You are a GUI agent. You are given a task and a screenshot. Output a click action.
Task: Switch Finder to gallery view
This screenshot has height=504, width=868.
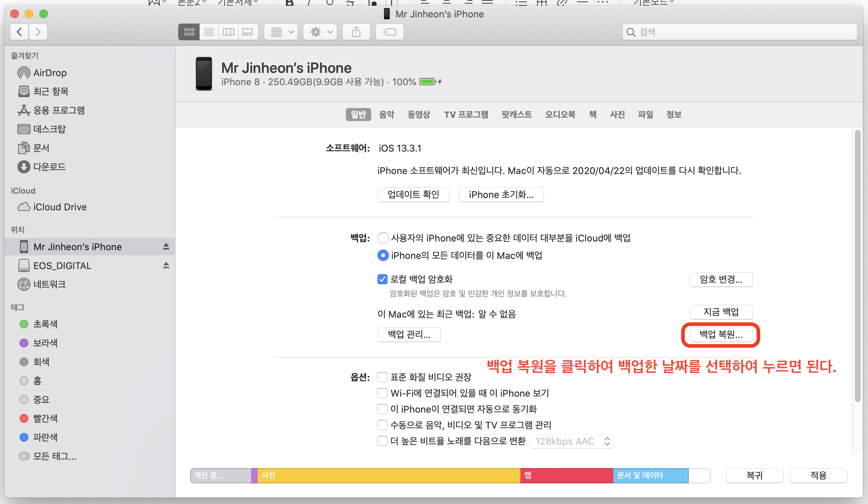248,32
